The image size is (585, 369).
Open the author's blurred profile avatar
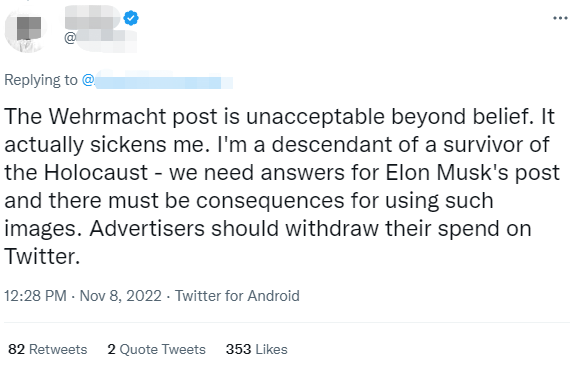click(x=25, y=31)
